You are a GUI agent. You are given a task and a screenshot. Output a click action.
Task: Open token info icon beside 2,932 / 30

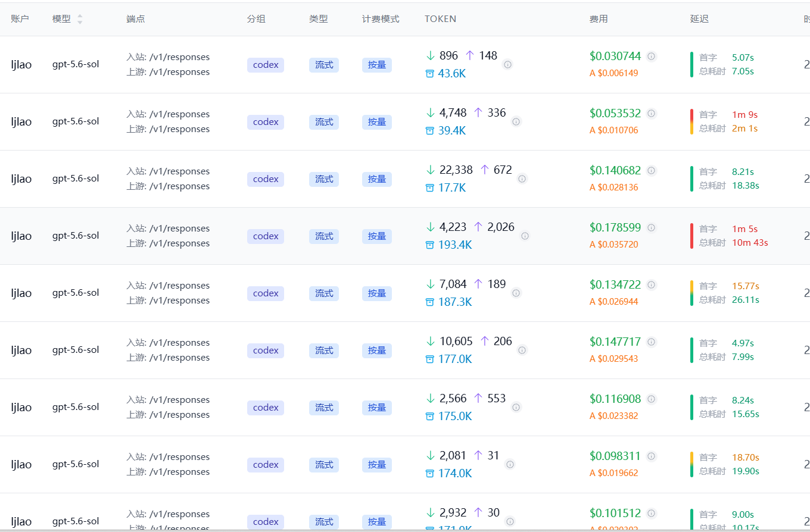coord(510,522)
